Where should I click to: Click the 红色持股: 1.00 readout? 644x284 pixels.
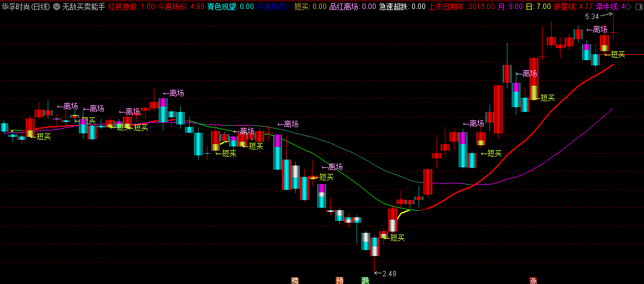[x=131, y=7]
